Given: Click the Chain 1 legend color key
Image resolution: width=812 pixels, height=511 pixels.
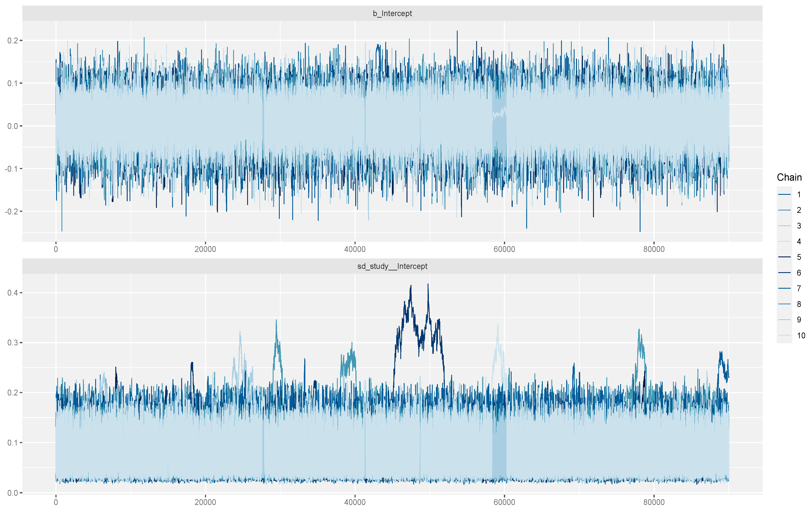Looking at the screenshot, I should (x=784, y=194).
